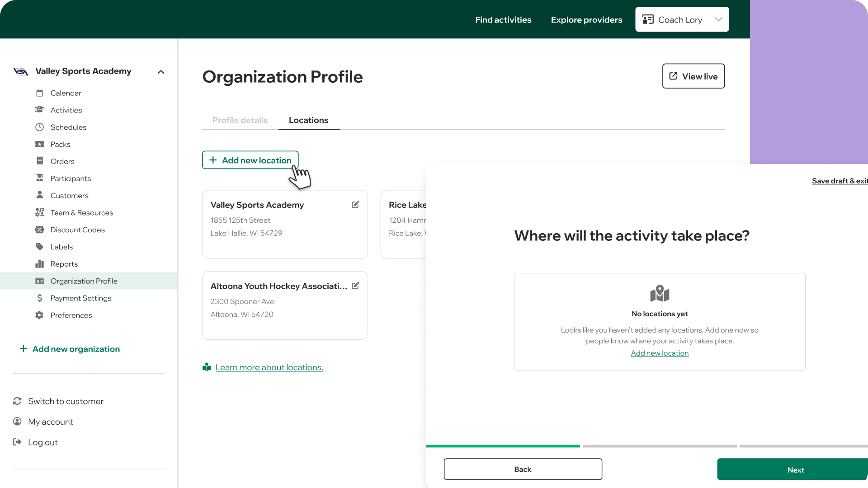Collapse the Valley Sports Academy menu
This screenshot has width=868, height=488.
161,72
